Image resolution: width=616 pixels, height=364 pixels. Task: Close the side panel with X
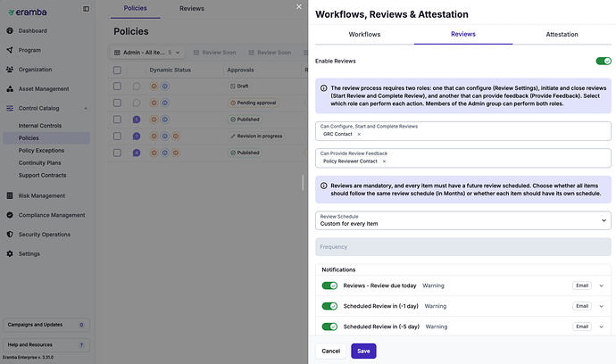click(x=299, y=6)
